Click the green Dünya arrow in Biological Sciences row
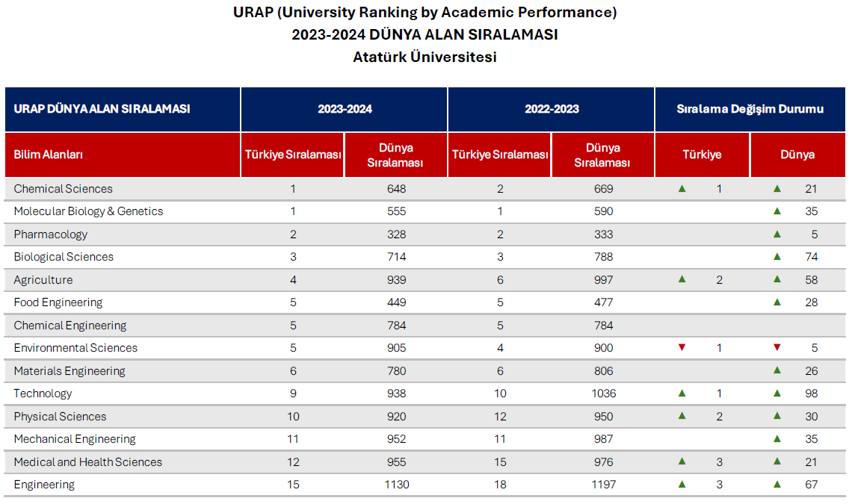The image size is (852, 504). click(777, 257)
